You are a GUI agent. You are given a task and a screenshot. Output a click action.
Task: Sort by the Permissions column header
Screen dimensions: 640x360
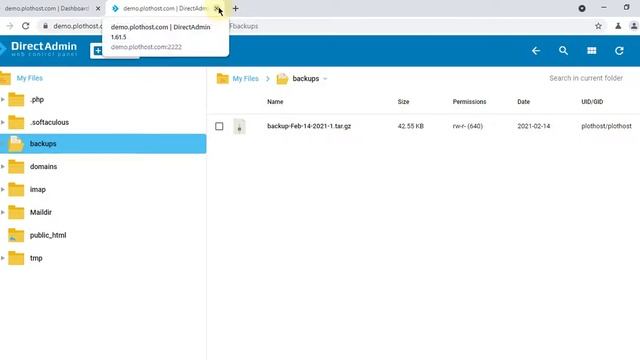click(469, 102)
